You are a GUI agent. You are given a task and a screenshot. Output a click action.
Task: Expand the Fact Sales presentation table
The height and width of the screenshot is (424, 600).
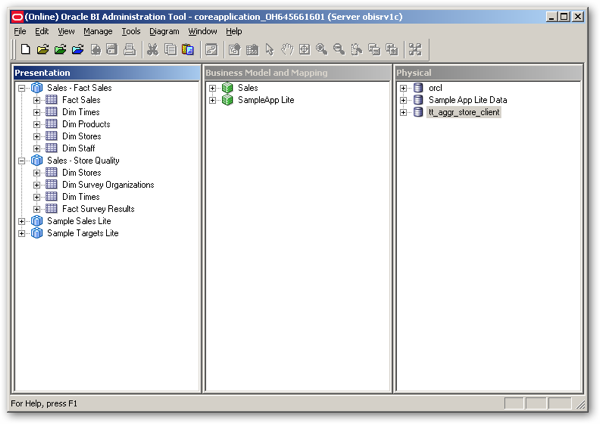(36, 100)
